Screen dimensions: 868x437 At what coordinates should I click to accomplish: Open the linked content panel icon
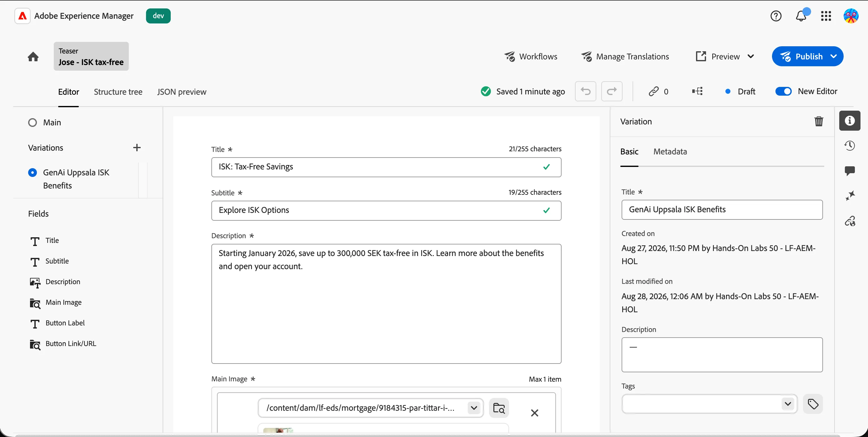pos(850,221)
